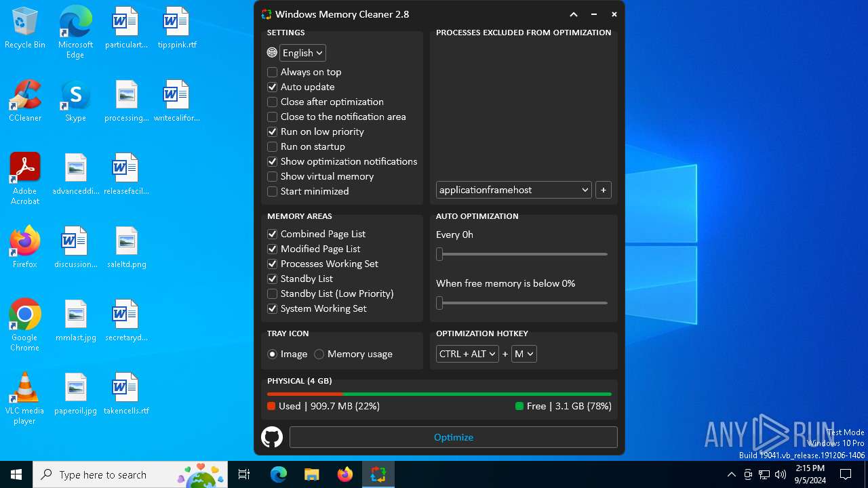This screenshot has height=488, width=868.
Task: Show hidden tray icons
Action: click(731, 474)
